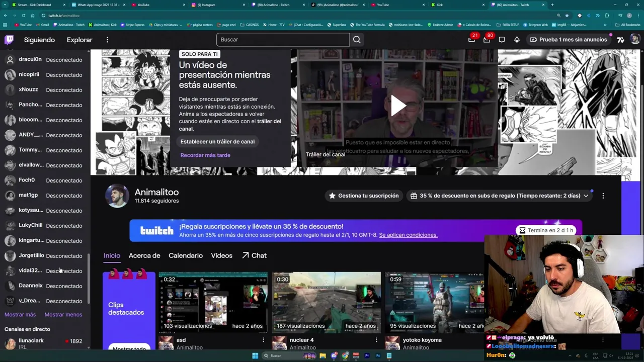Open the Chat pop-out tab
This screenshot has height=362, width=644.
254,255
